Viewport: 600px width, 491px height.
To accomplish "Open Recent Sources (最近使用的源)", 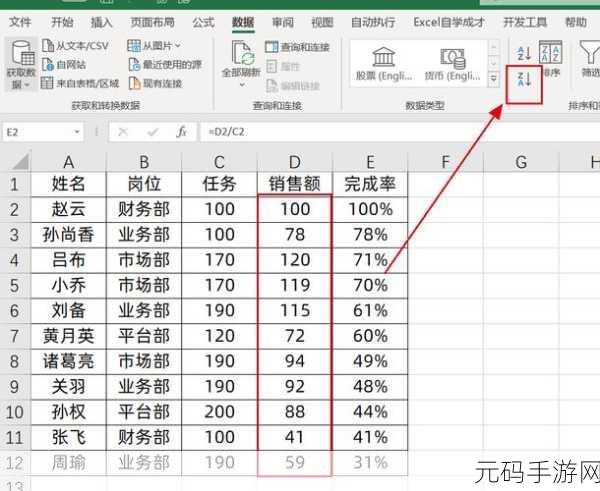I will click(165, 64).
